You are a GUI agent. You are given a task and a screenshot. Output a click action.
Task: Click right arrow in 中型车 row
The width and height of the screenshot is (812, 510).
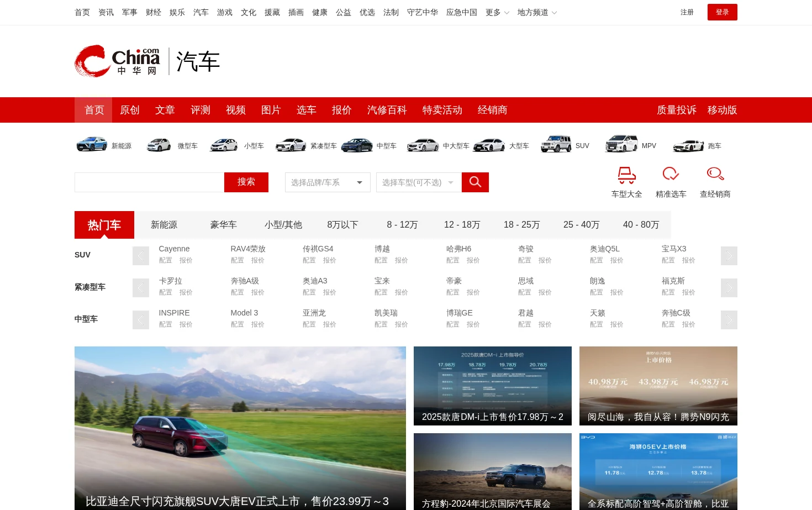click(x=729, y=320)
